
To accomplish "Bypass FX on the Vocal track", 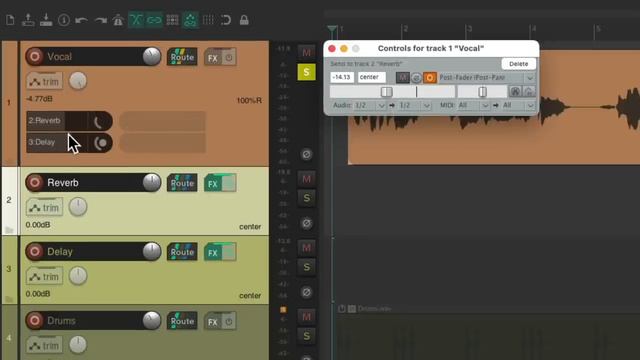I will click(x=229, y=57).
